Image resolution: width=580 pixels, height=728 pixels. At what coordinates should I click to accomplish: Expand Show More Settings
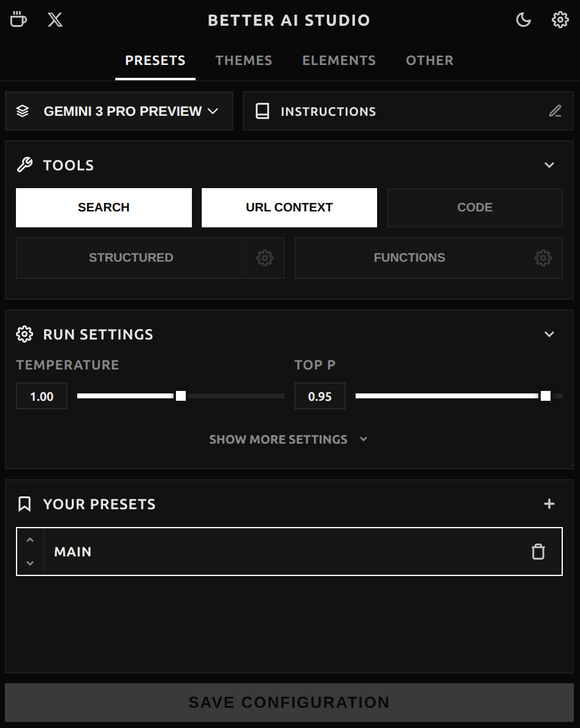point(289,439)
